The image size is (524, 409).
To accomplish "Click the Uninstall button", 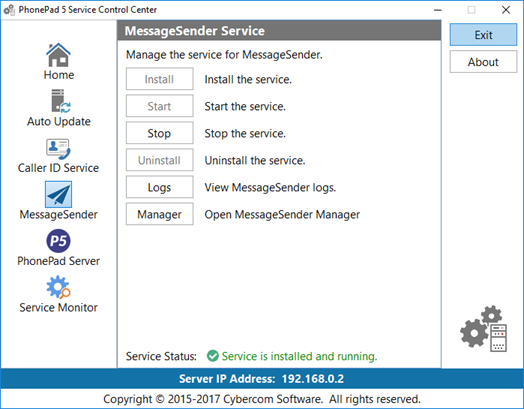I will (159, 160).
